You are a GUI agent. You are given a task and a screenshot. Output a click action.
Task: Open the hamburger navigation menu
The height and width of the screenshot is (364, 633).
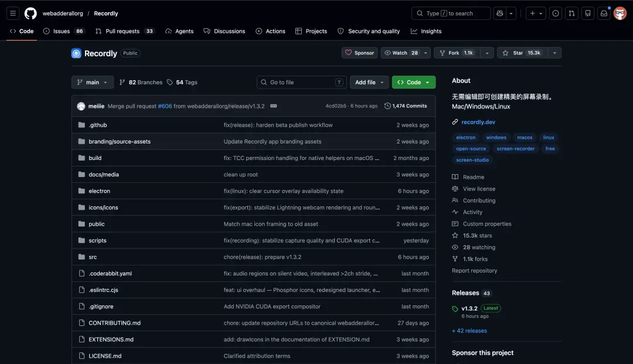click(x=13, y=13)
